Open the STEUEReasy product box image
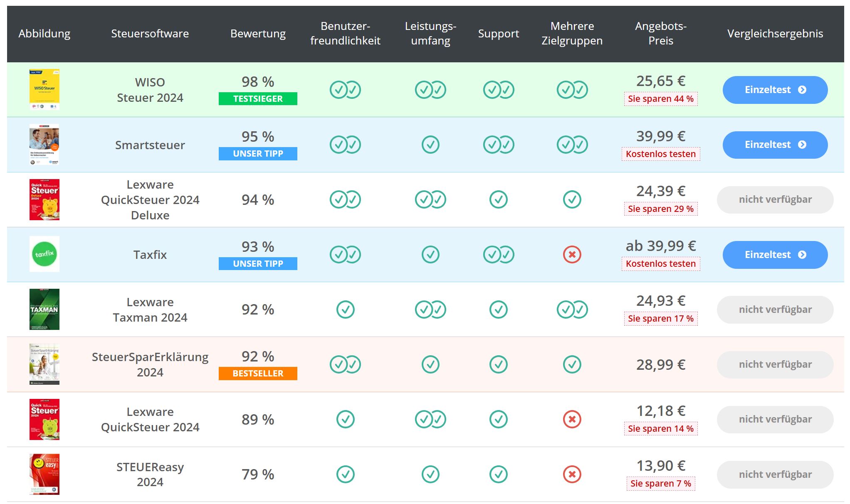Image resolution: width=850 pixels, height=504 pixels. tap(44, 474)
